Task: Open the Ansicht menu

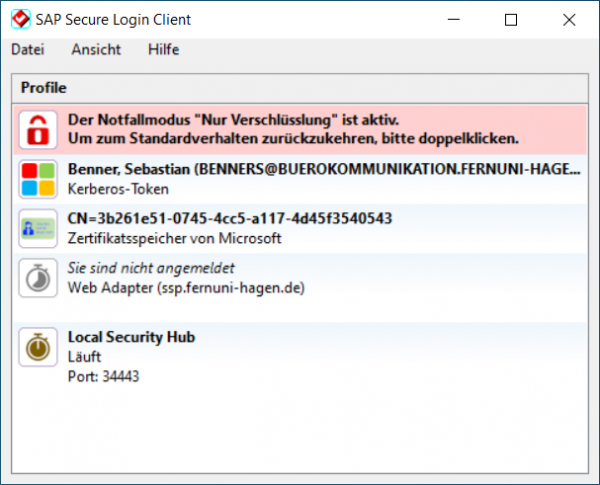Action: pos(96,49)
